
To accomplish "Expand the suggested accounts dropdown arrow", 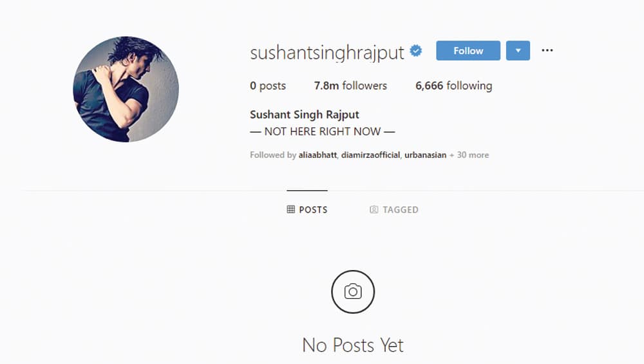I will pos(518,50).
